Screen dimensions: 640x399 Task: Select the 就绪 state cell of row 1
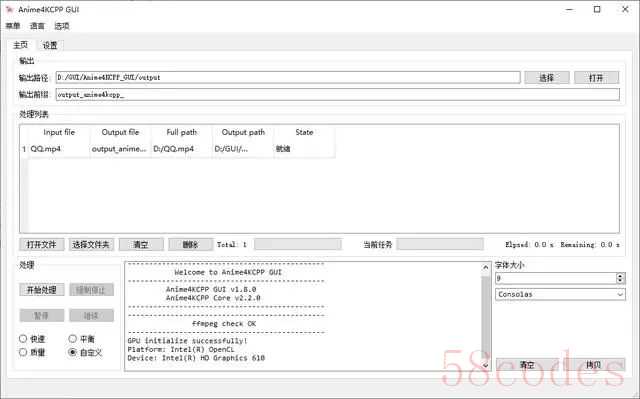304,149
